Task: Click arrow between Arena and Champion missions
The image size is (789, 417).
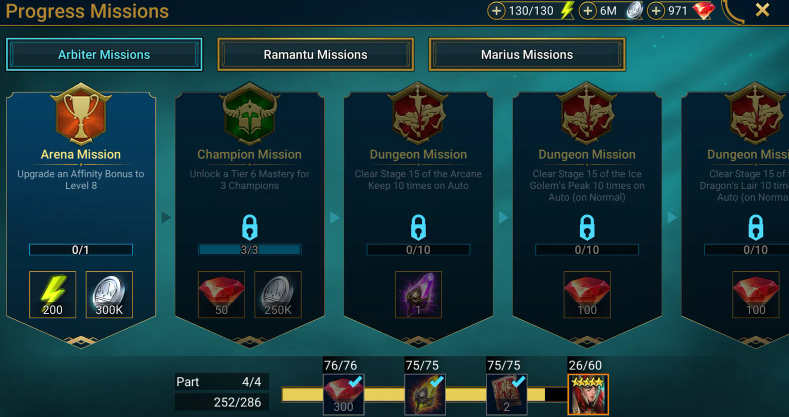Action: (166, 217)
